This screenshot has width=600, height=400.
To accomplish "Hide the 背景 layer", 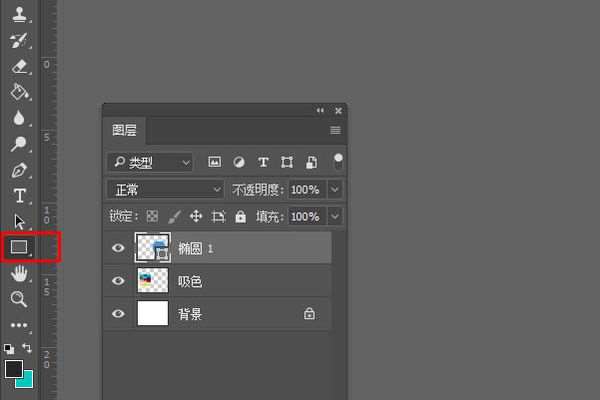I will (x=118, y=314).
